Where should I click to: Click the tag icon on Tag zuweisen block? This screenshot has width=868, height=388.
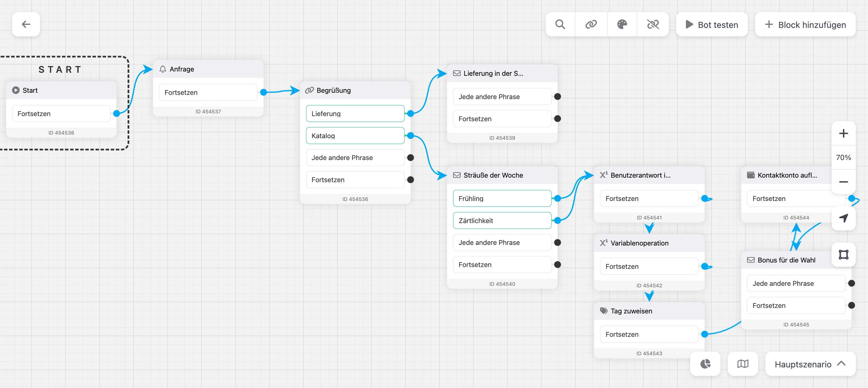(603, 311)
